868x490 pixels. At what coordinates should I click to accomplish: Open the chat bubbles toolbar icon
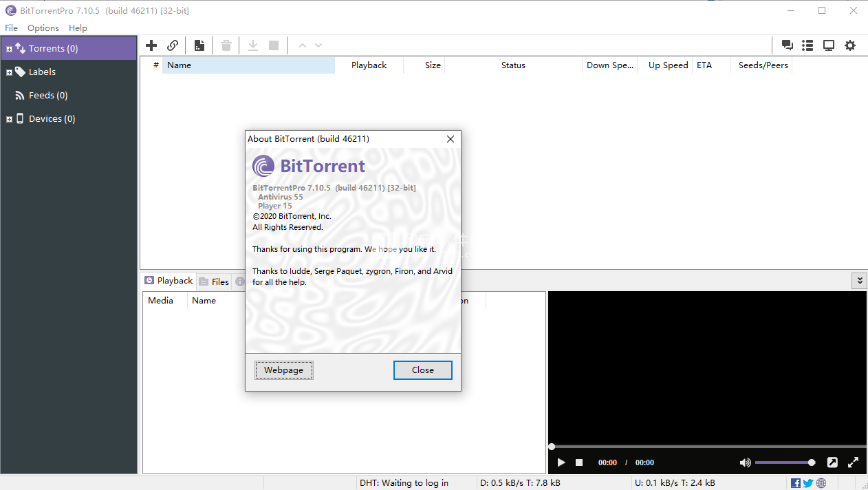[788, 45]
